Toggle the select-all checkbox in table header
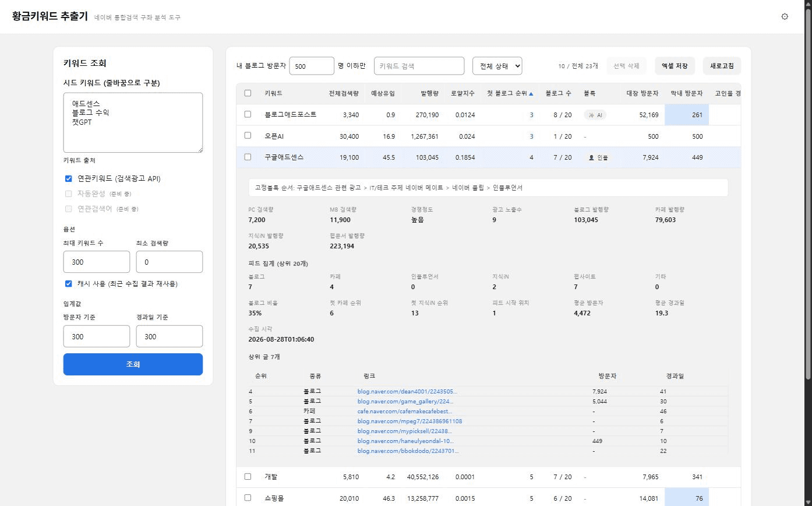The height and width of the screenshot is (506, 812). pos(248,93)
